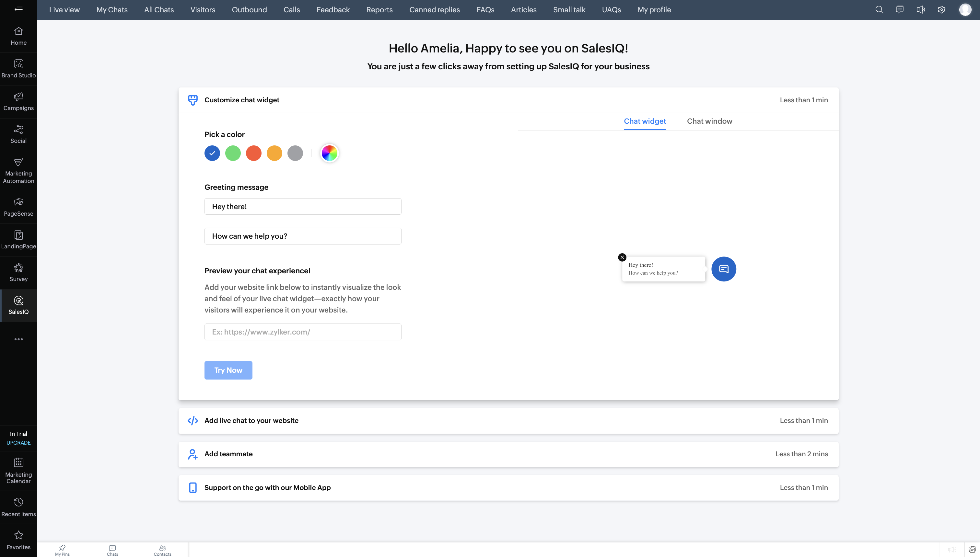Click the search magnifier icon

[x=879, y=10]
